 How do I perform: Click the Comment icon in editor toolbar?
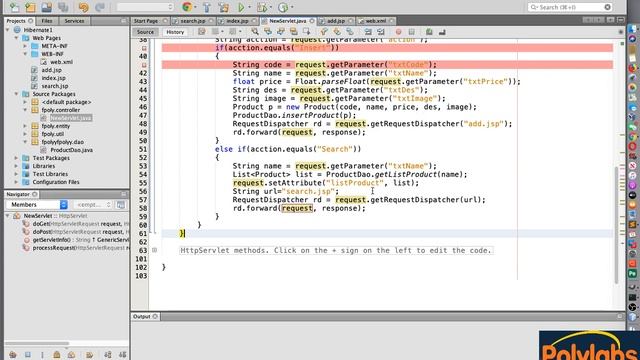(x=429, y=31)
